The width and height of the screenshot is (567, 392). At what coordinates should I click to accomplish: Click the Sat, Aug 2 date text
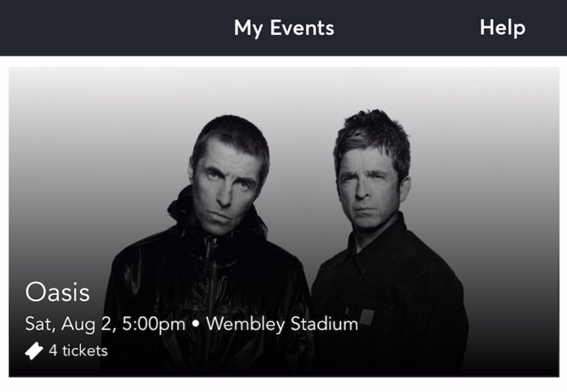[71, 324]
